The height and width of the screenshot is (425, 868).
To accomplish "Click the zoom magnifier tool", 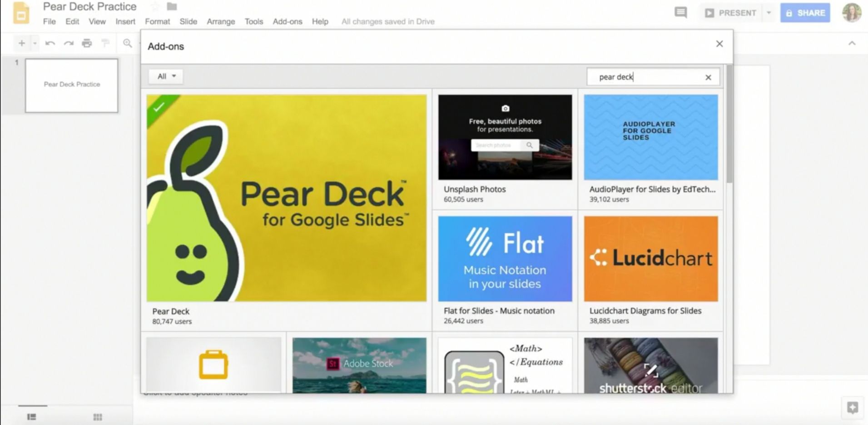I will pos(128,43).
